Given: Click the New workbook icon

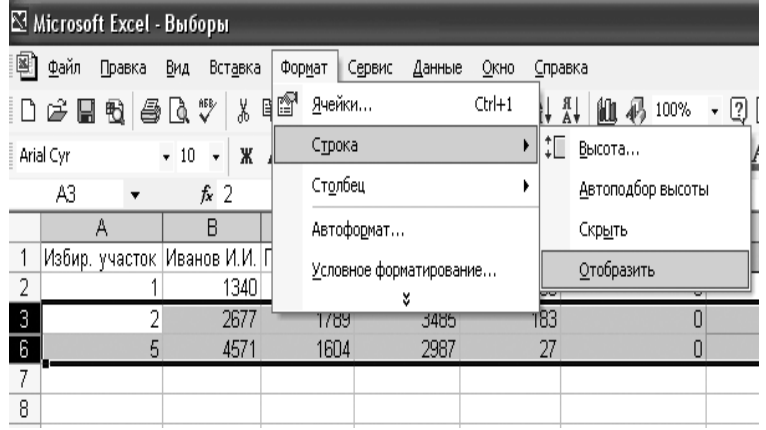Looking at the screenshot, I should [x=28, y=110].
